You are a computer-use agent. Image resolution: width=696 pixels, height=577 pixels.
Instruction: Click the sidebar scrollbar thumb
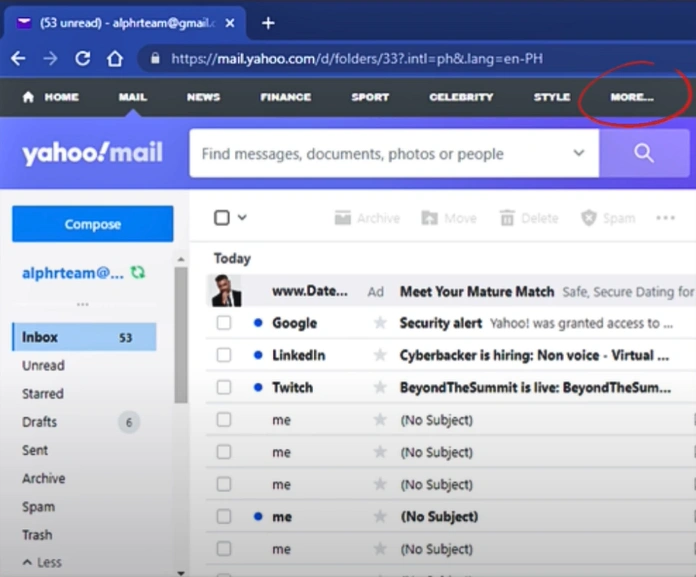point(181,335)
